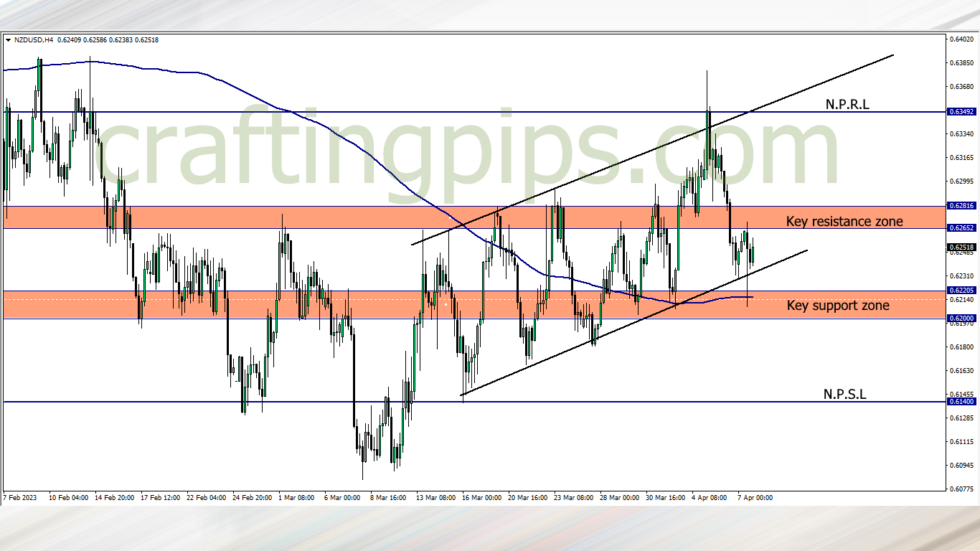Viewport: 980px width, 551px height.
Task: Click the 24 Feb 20:00 time label
Action: 253,497
